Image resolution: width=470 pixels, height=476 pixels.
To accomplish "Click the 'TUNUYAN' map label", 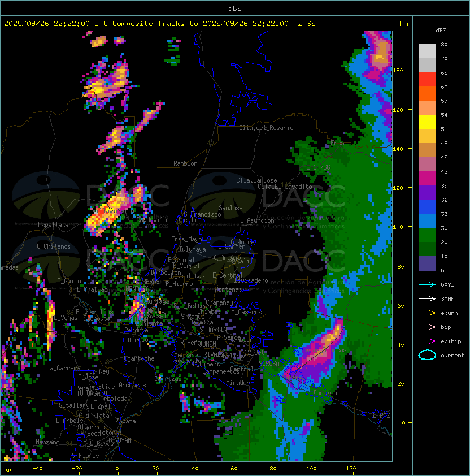I will (x=120, y=440).
